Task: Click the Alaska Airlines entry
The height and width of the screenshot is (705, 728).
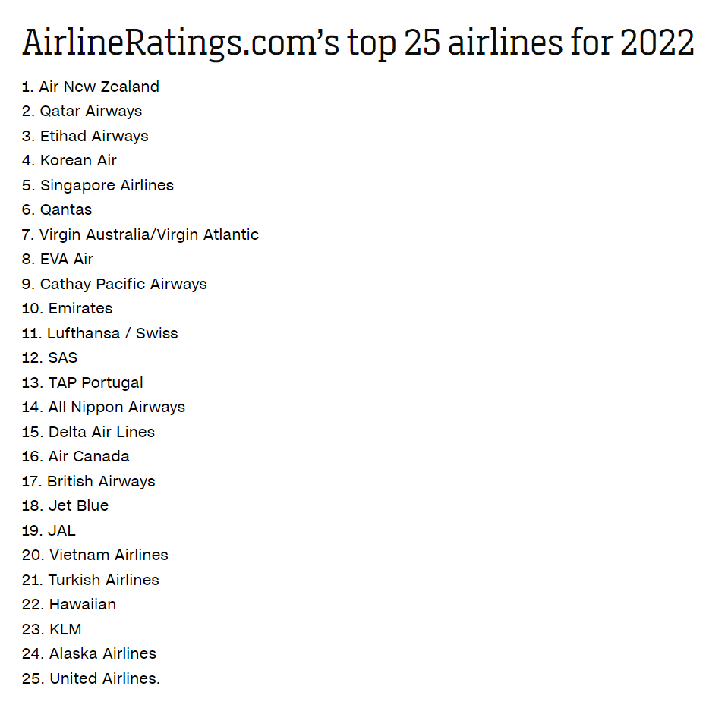Action: click(x=89, y=653)
